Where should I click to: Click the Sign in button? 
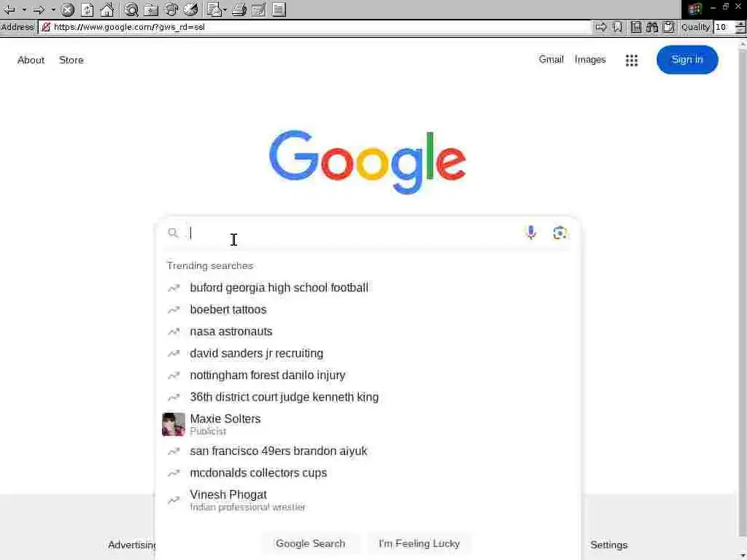[687, 60]
